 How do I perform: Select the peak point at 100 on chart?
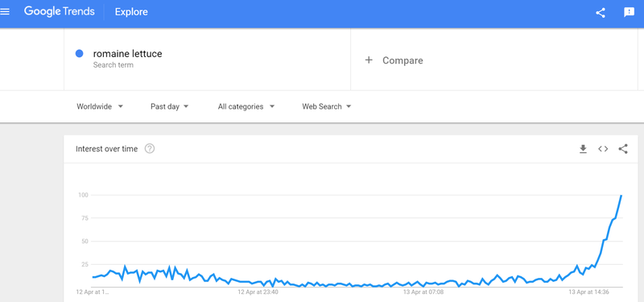point(621,196)
